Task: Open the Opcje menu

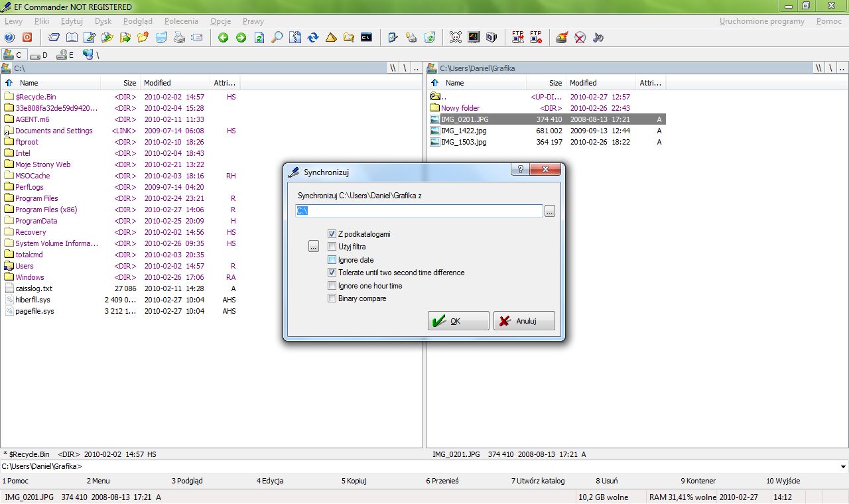Action: click(x=220, y=21)
